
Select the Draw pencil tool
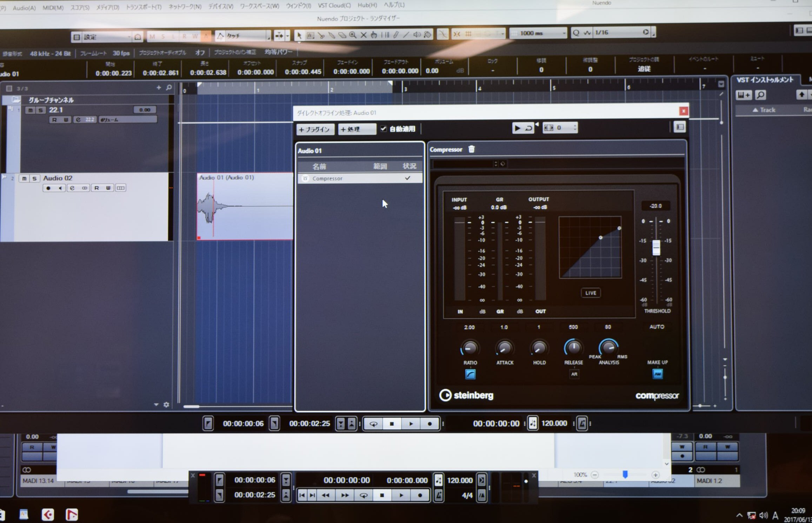pyautogui.click(x=395, y=34)
